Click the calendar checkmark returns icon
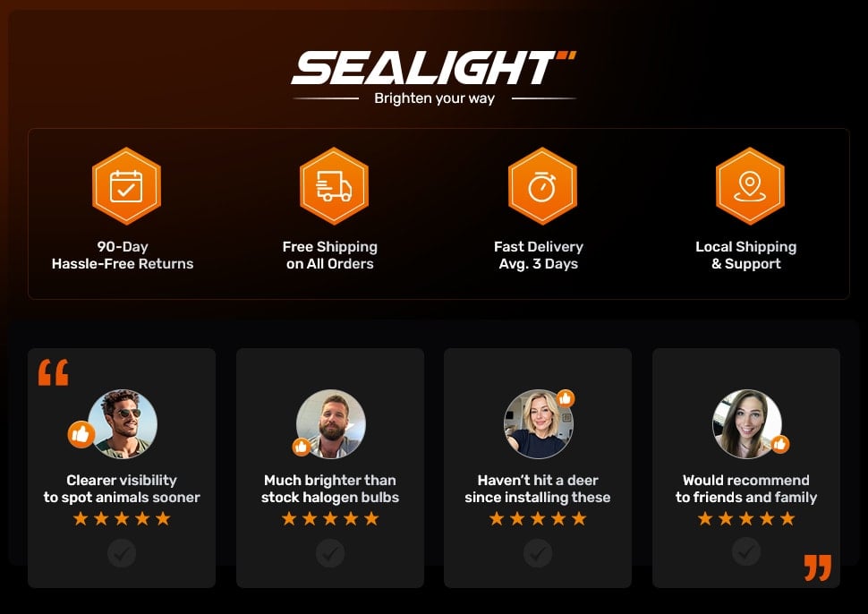The height and width of the screenshot is (614, 868). click(x=126, y=186)
